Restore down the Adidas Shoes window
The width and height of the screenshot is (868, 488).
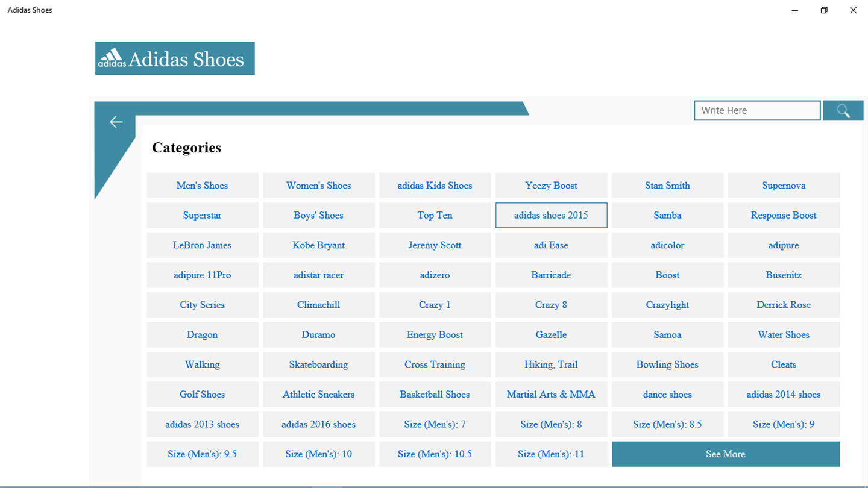click(824, 10)
